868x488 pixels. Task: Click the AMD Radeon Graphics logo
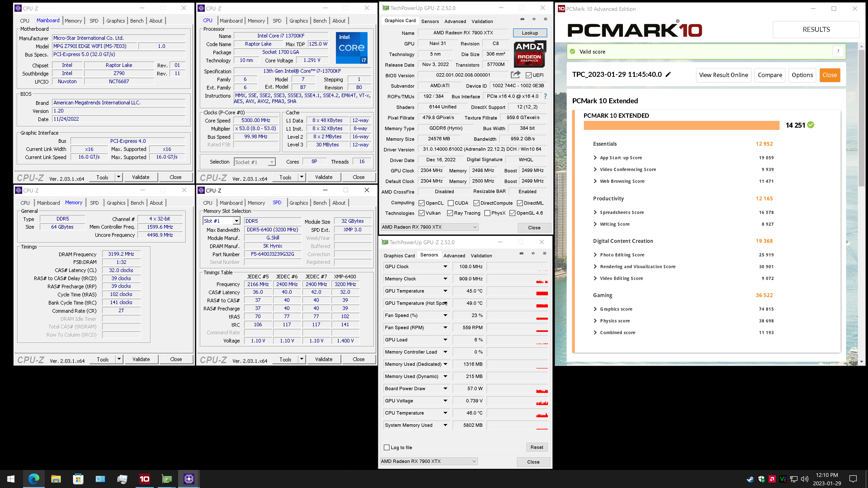pyautogui.click(x=530, y=54)
